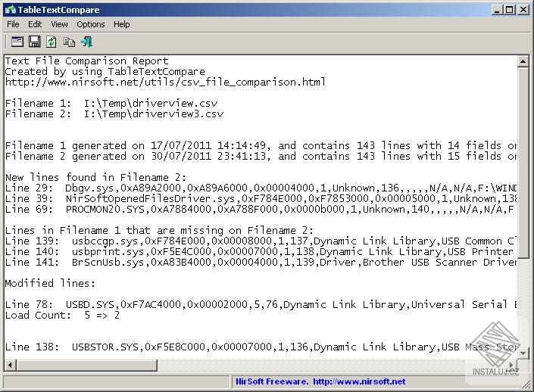
Task: Click the Line 39 NirSoftOpenedFilesDriver.sys row
Action: (x=261, y=198)
